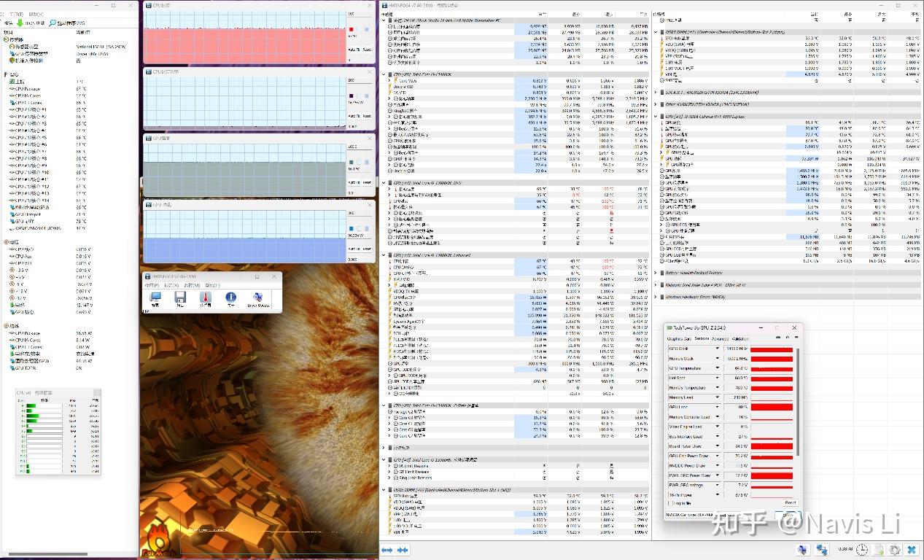Click first network computers icon in sensor bottom bar
The height and width of the screenshot is (560, 924).
[x=802, y=550]
